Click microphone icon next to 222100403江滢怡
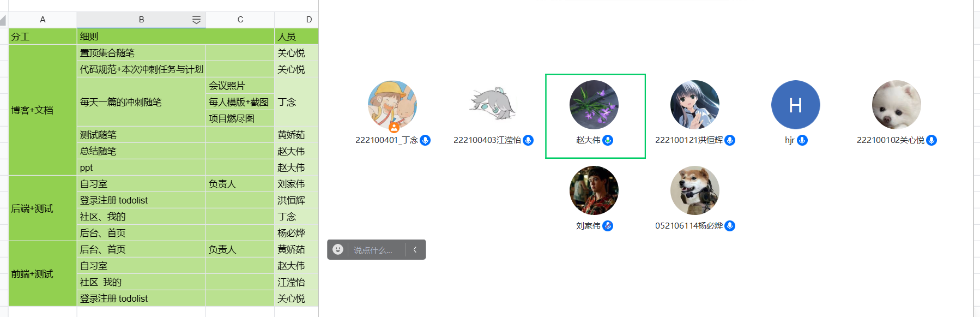Image resolution: width=980 pixels, height=317 pixels. pyautogui.click(x=528, y=140)
